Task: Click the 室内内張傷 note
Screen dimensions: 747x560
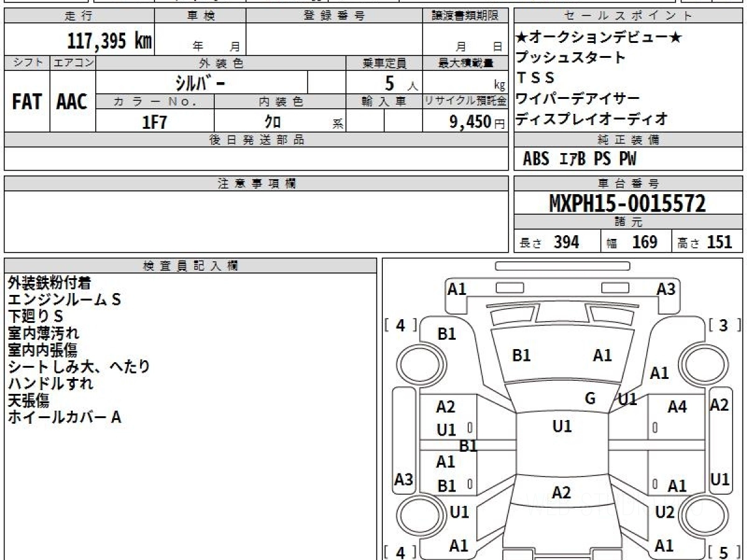Action: click(42, 350)
